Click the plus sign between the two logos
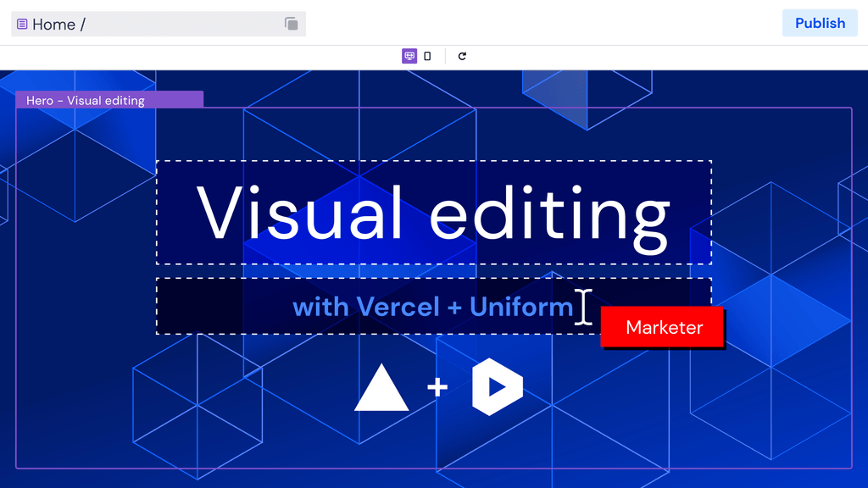Screen dimensions: 868x488 tap(438, 385)
